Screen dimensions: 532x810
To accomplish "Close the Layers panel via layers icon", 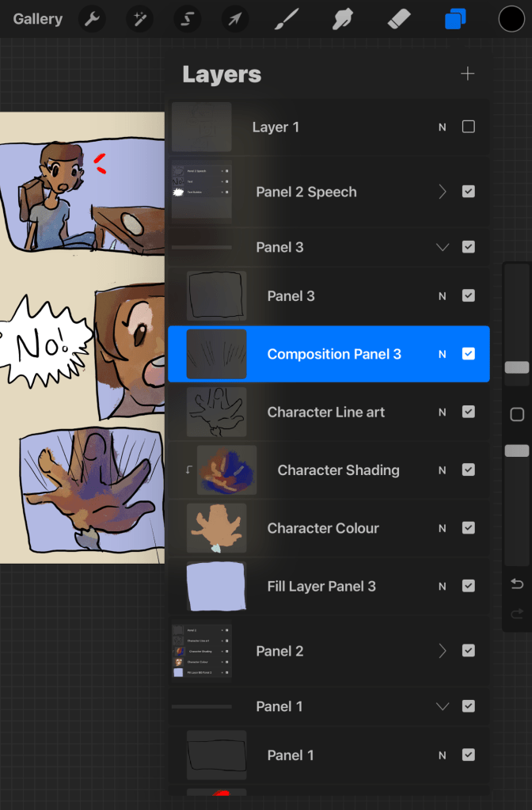I will click(455, 19).
